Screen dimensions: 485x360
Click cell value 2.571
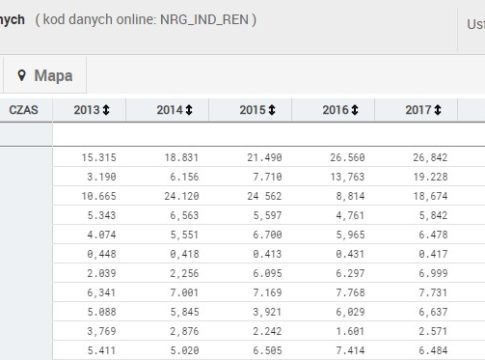433,331
